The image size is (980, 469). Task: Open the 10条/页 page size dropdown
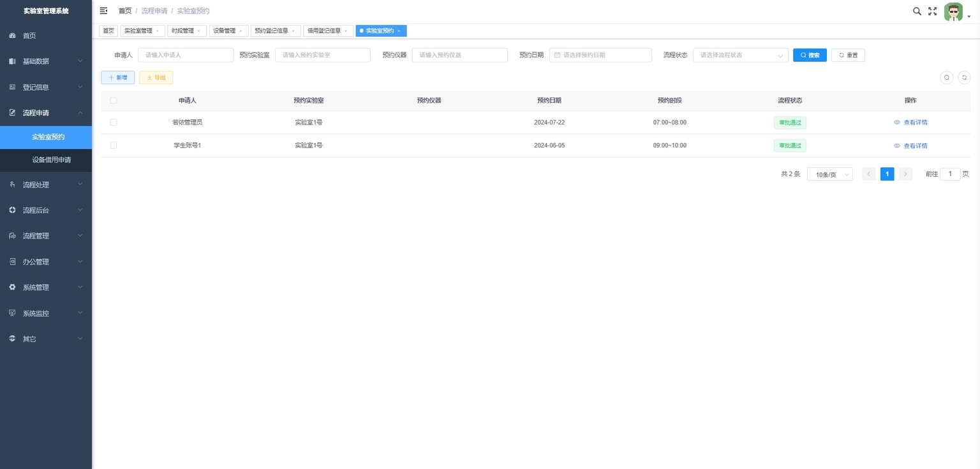click(x=829, y=174)
